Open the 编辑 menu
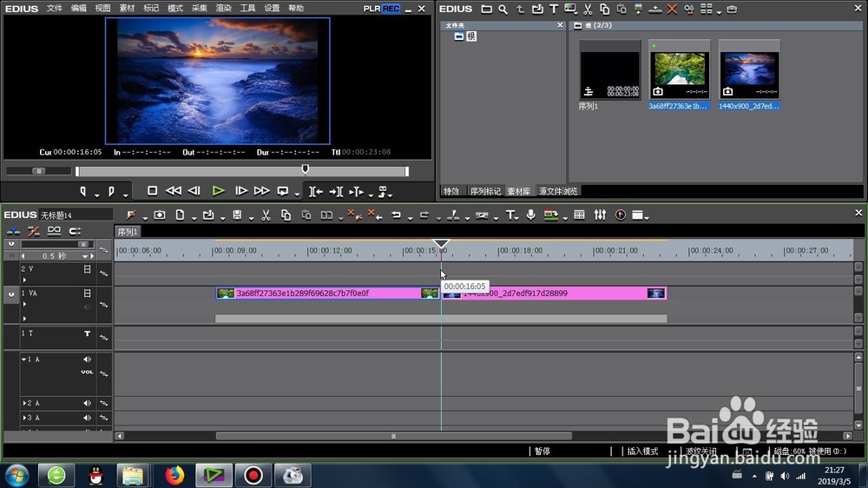This screenshot has width=868, height=488. tap(79, 9)
